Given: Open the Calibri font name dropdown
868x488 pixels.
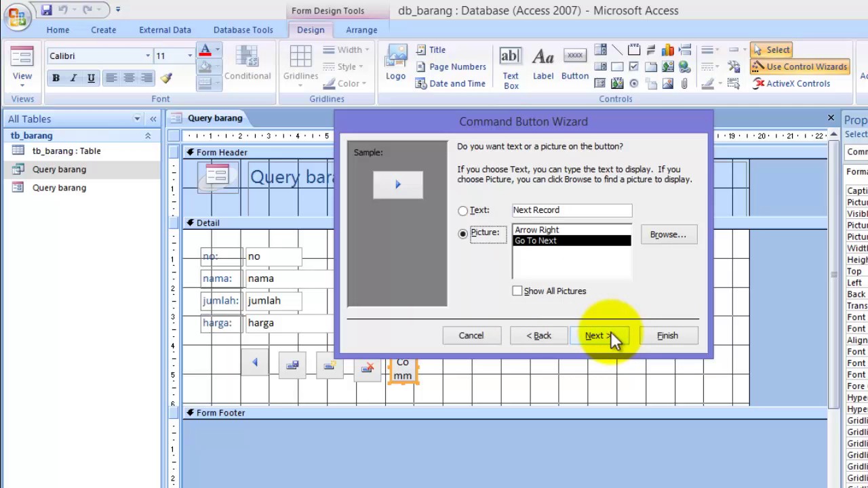Looking at the screenshot, I should pos(148,56).
